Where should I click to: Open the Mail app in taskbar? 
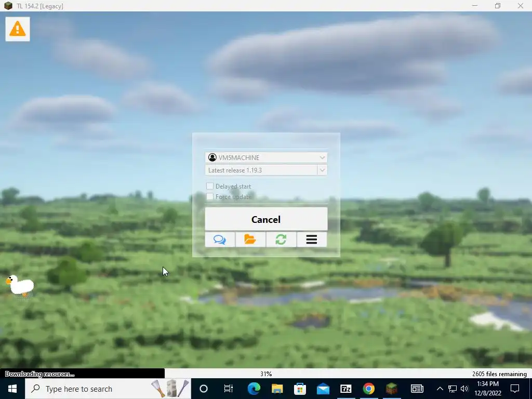pyautogui.click(x=323, y=389)
